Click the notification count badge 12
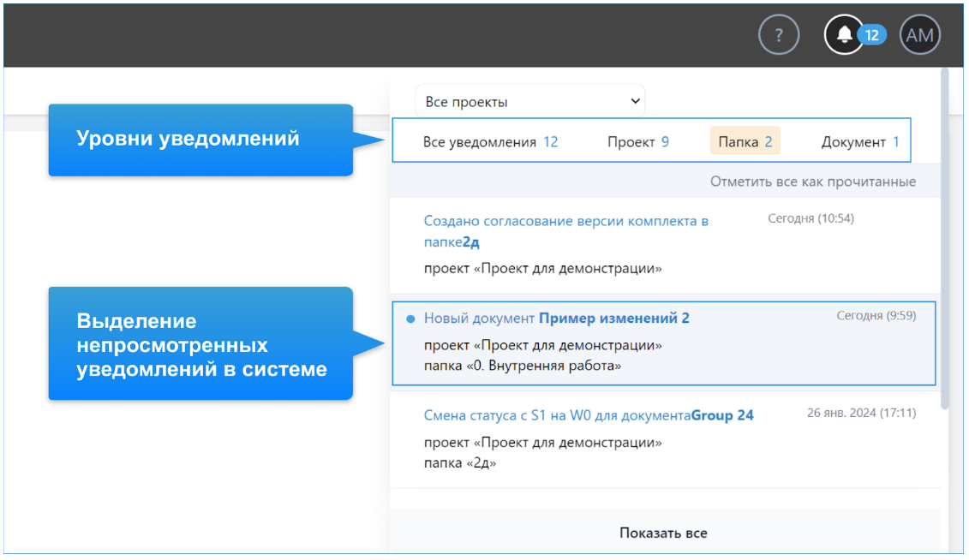 pos(871,35)
